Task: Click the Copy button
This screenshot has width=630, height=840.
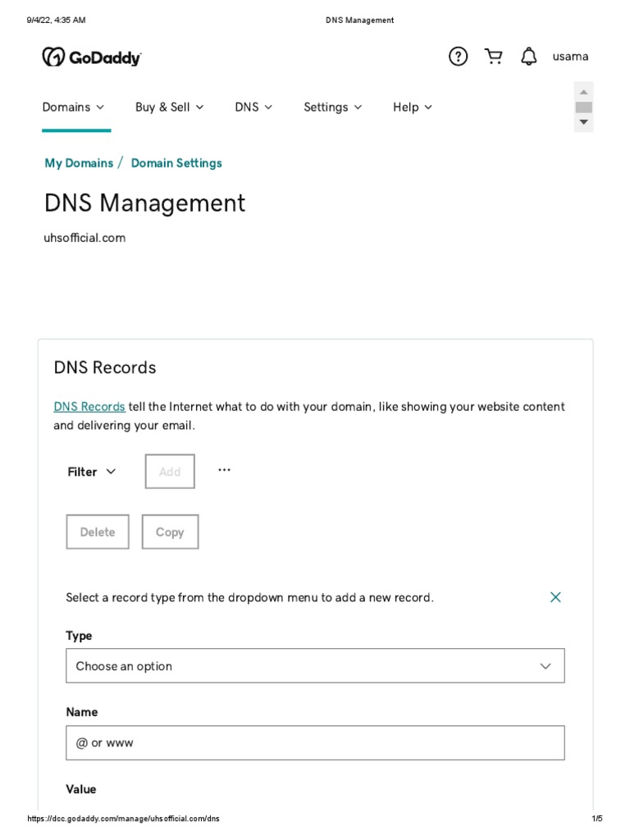Action: tap(170, 532)
